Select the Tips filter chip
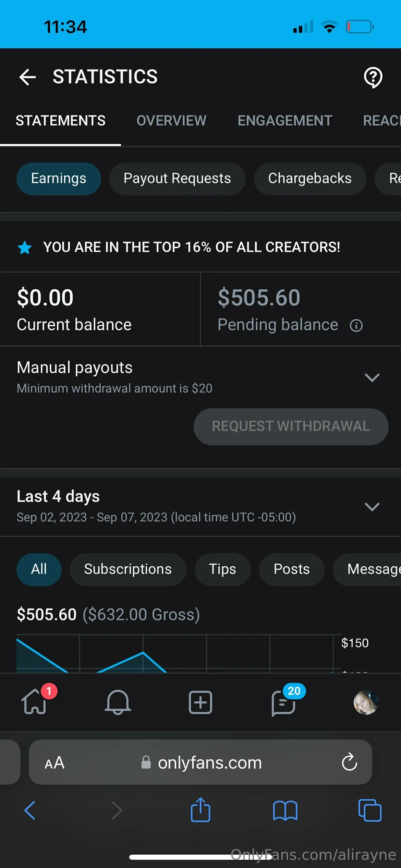The width and height of the screenshot is (401, 868). pos(222,569)
